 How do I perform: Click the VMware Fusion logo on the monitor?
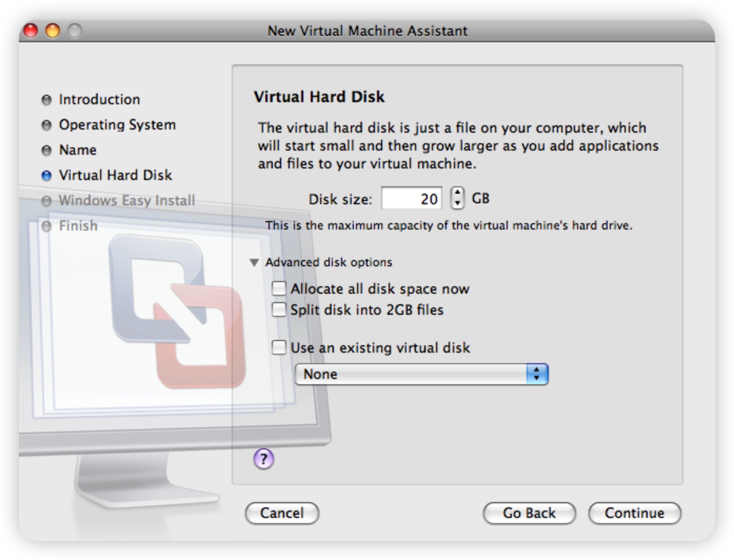(177, 311)
